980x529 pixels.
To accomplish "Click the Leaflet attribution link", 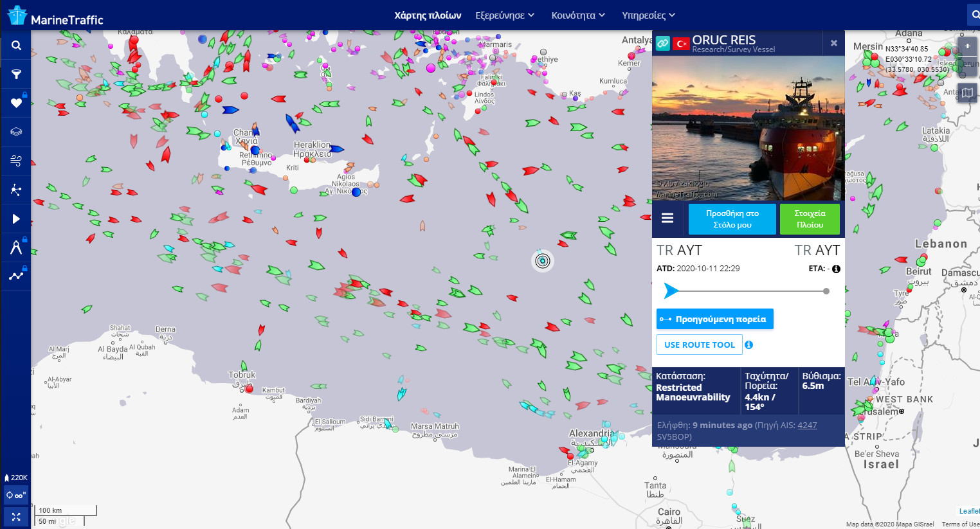I will [970, 511].
